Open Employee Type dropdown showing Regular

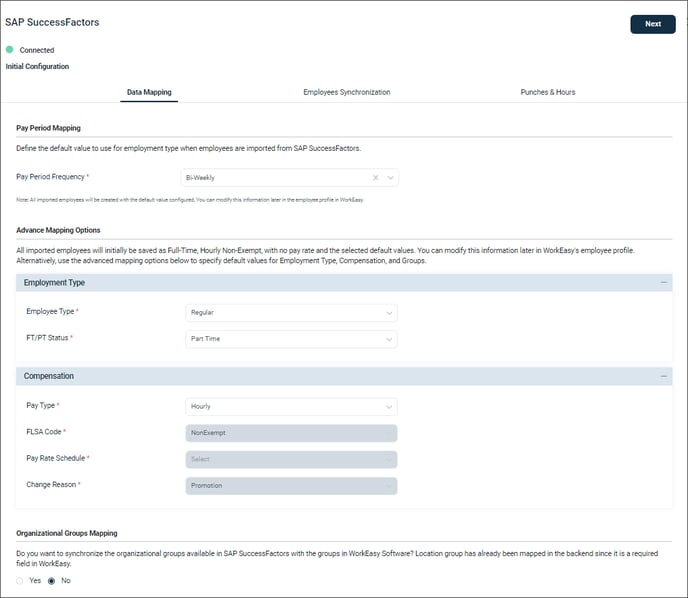(x=291, y=313)
